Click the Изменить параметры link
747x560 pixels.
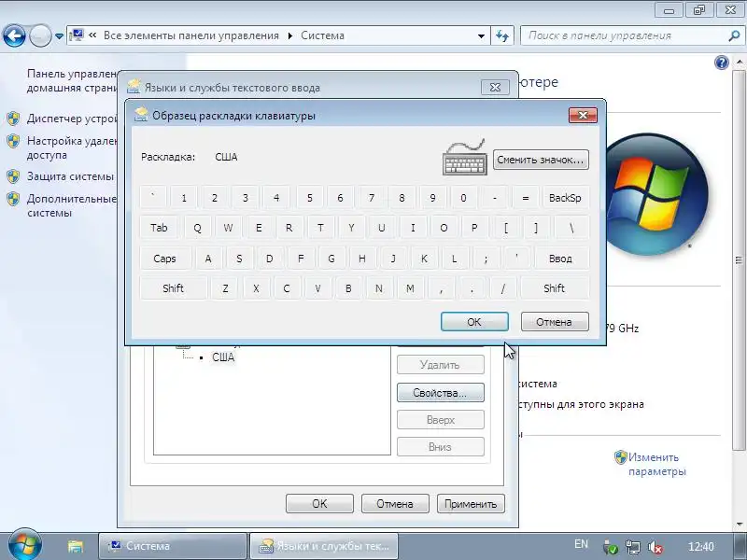(657, 464)
